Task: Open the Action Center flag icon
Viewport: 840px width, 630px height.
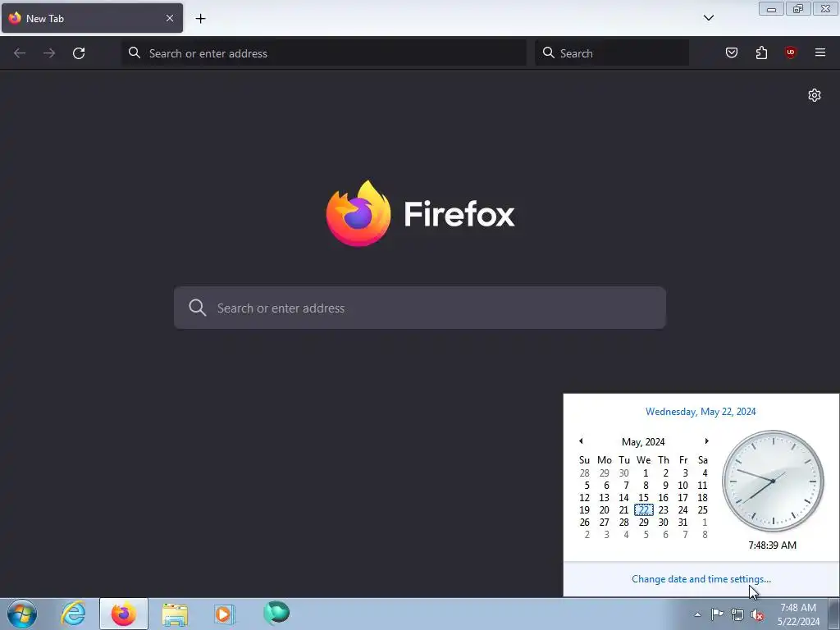Action: point(717,614)
